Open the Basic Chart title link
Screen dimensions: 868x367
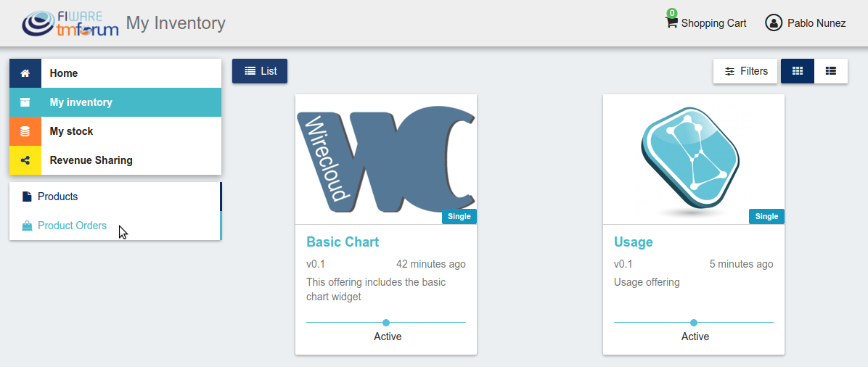[x=343, y=242]
